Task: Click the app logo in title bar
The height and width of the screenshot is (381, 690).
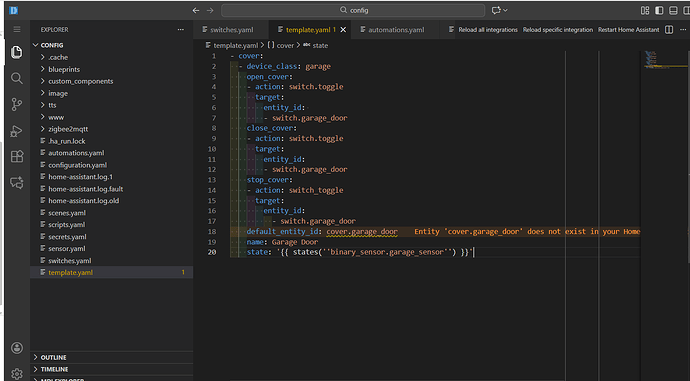Action: [14, 10]
